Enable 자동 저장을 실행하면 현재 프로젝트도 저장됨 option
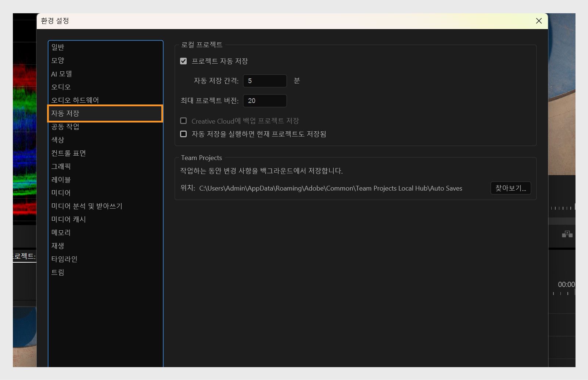Viewport: 588px width, 380px height. (183, 134)
